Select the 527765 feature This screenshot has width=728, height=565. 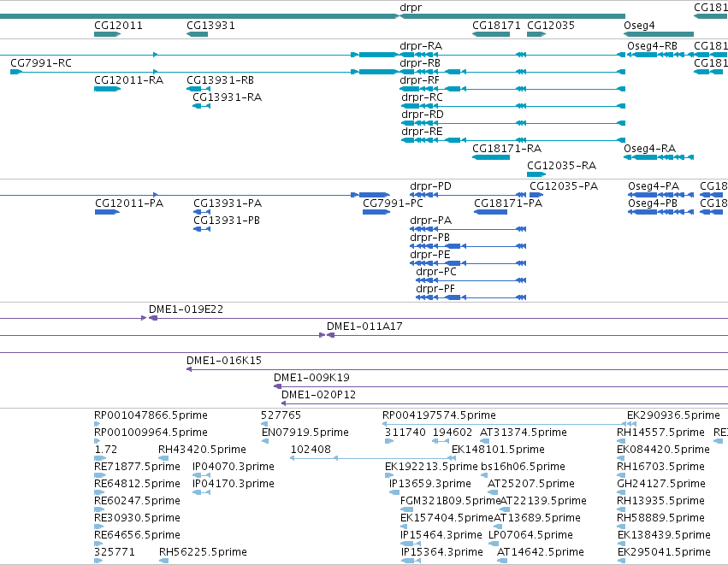click(264, 424)
